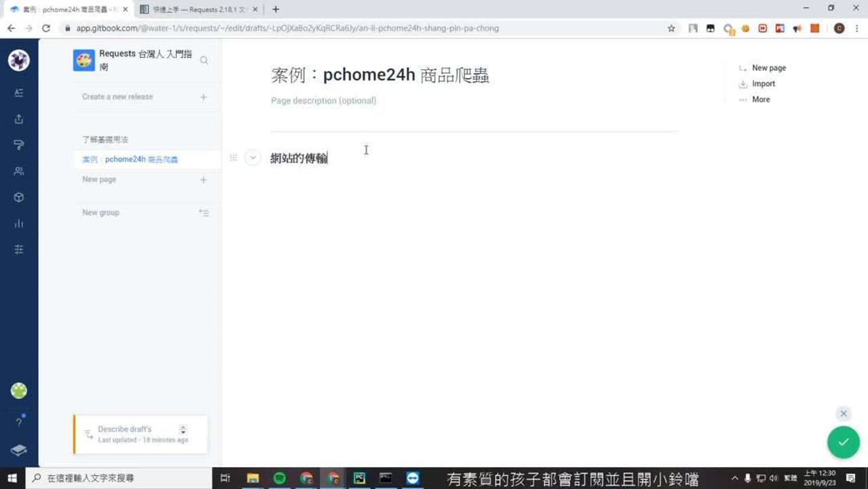The width and height of the screenshot is (868, 489).
Task: Open the Chrome three-dot menu
Action: 858,28
